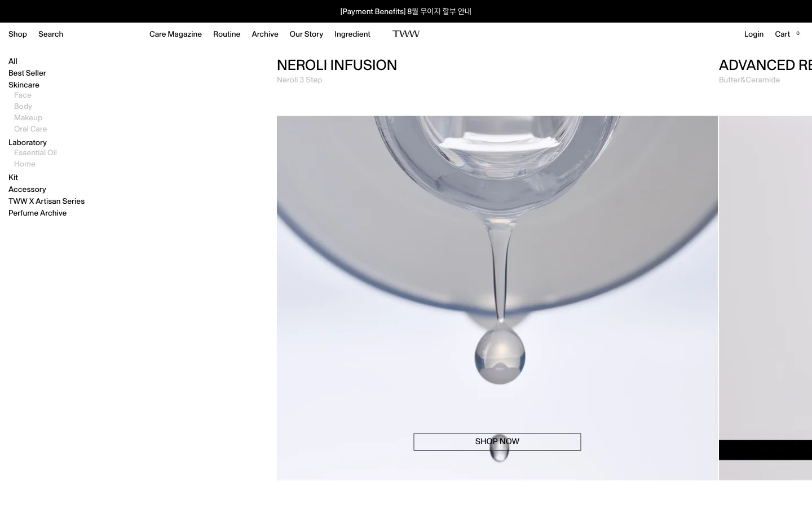812x508 pixels.
Task: Click the cart item count badge
Action: 797,33
